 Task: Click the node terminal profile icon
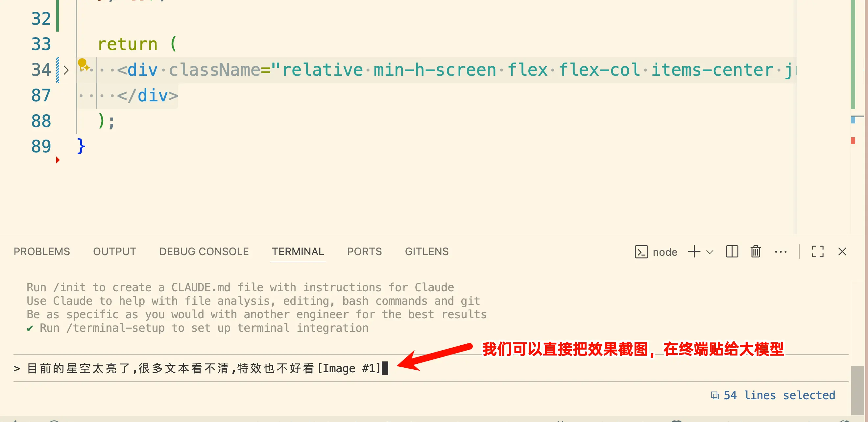coord(641,252)
